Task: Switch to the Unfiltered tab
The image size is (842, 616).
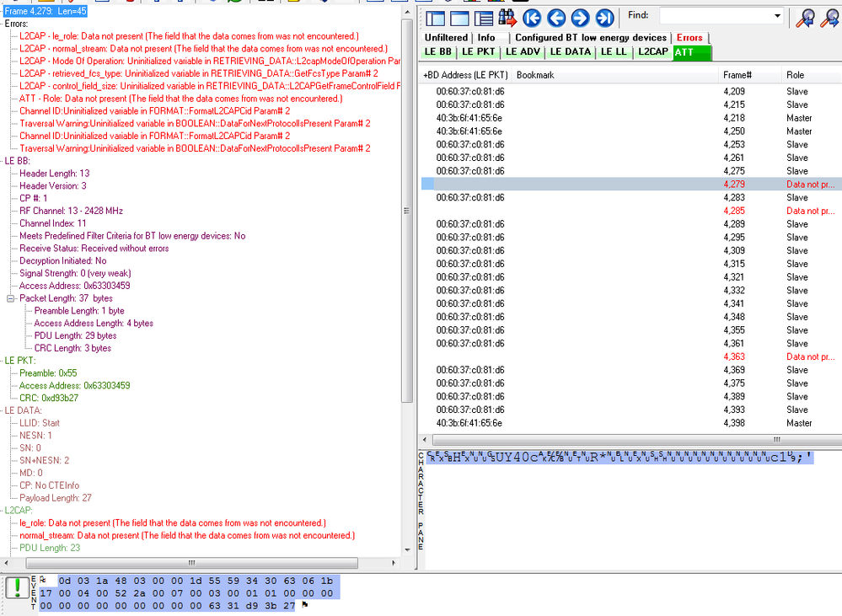Action: [446, 38]
